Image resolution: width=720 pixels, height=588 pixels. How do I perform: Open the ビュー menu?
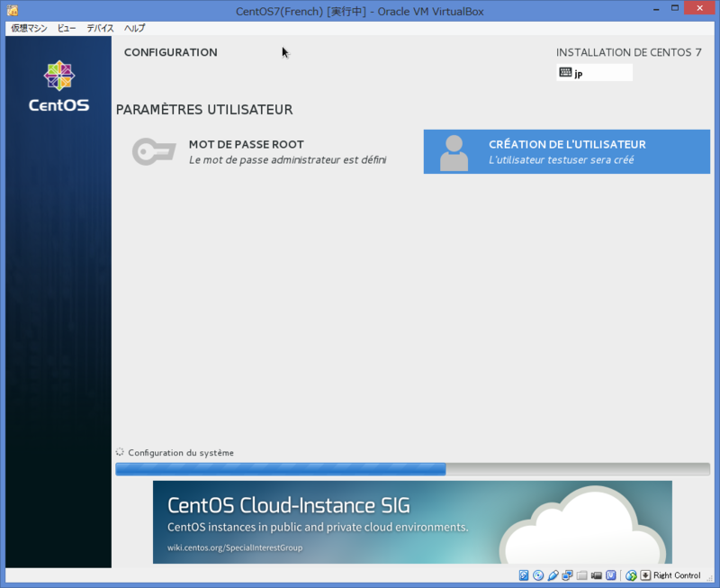pyautogui.click(x=66, y=28)
